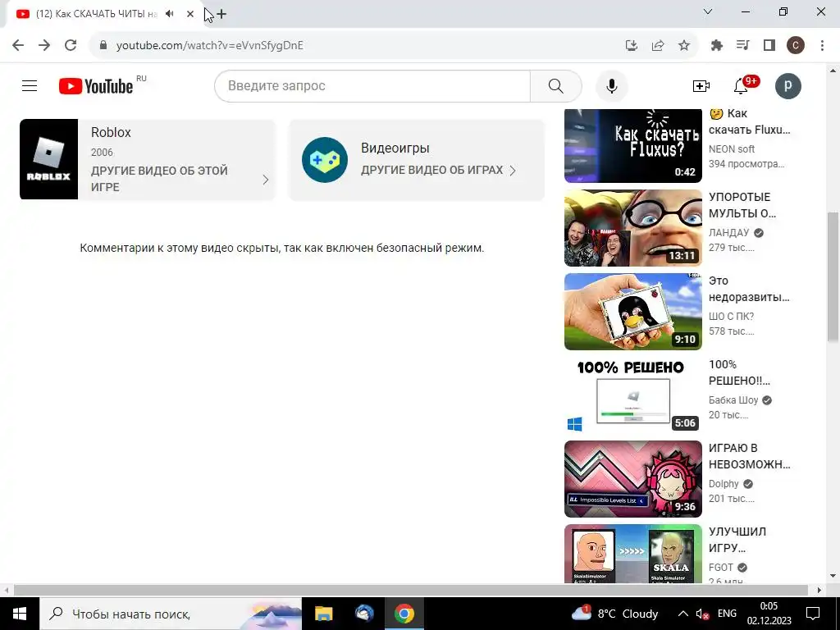840x630 pixels.
Task: Click the search magnifier button
Action: point(555,85)
